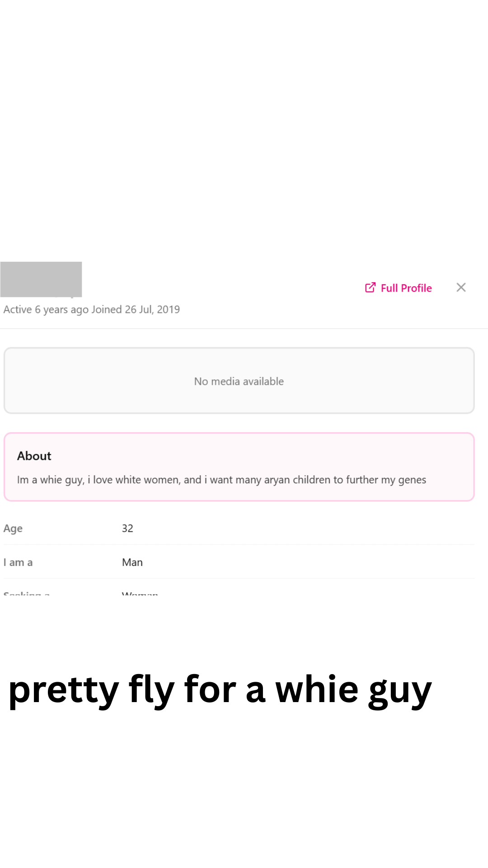Click the "Active 6 years ago" status text
Screen dimensions: 488x868
pos(46,310)
